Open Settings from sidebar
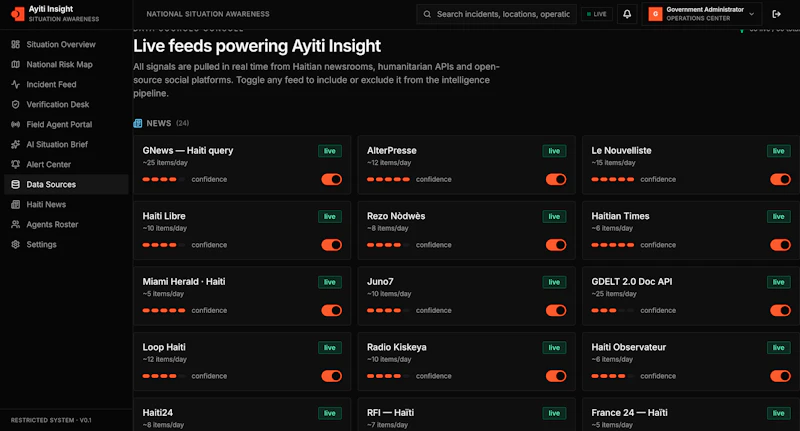Screen dimensions: 800x431 click(66, 244)
